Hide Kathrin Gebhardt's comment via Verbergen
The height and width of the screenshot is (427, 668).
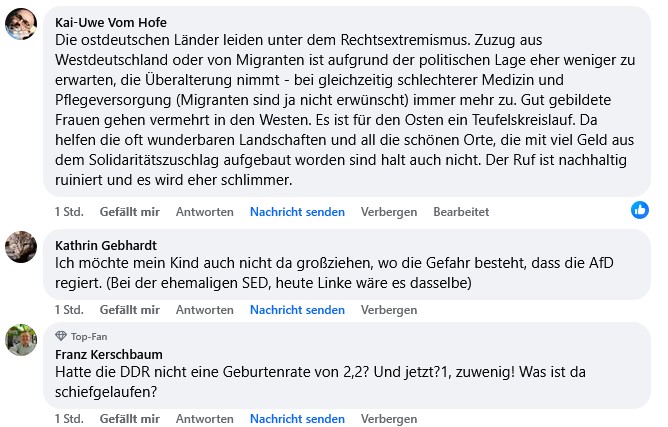point(389,310)
